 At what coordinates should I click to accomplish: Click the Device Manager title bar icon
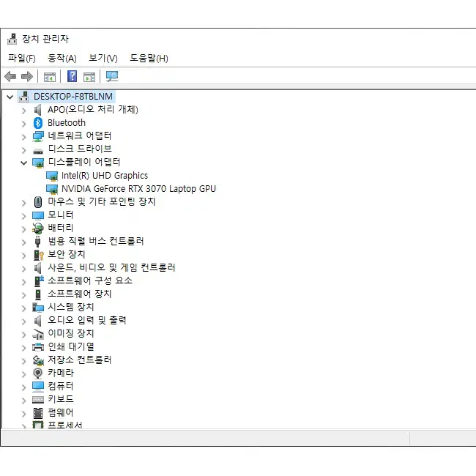(x=12, y=39)
